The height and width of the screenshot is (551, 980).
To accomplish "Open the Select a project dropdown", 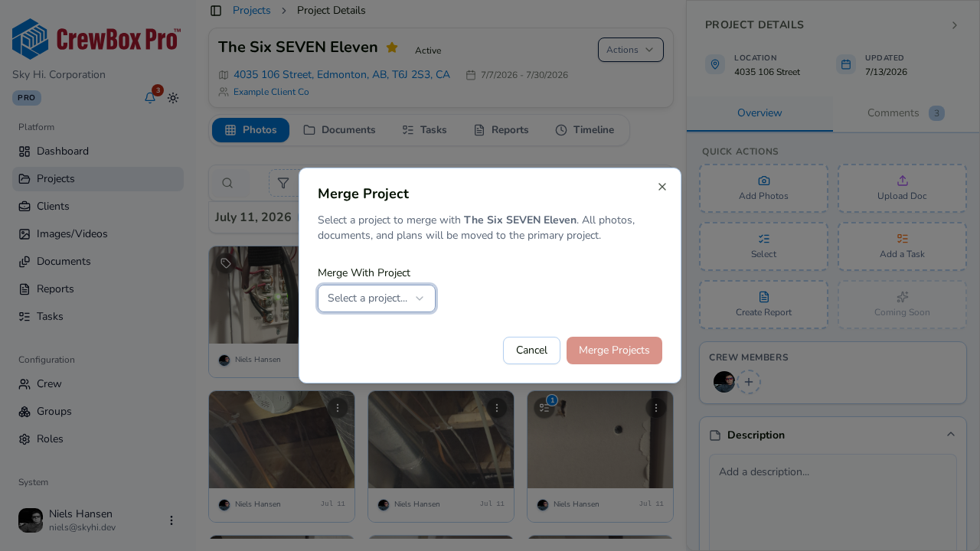I will [x=377, y=298].
